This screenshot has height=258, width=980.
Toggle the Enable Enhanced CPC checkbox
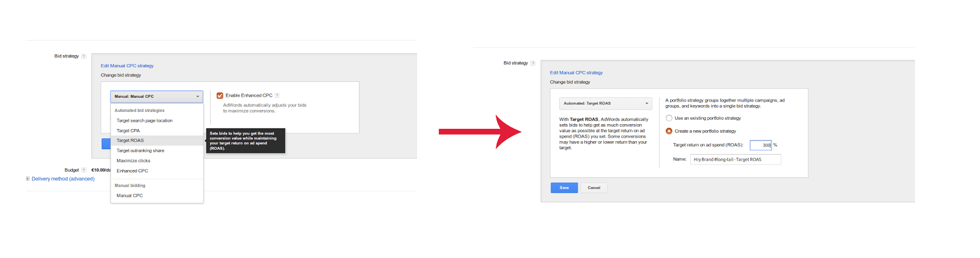pyautogui.click(x=220, y=95)
